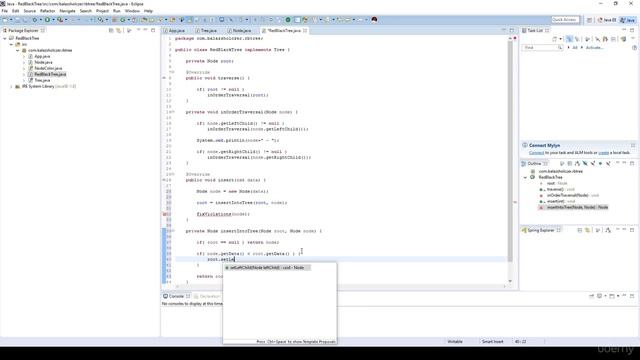Collapse the src folder node
This screenshot has height=360, width=640.
point(11,44)
